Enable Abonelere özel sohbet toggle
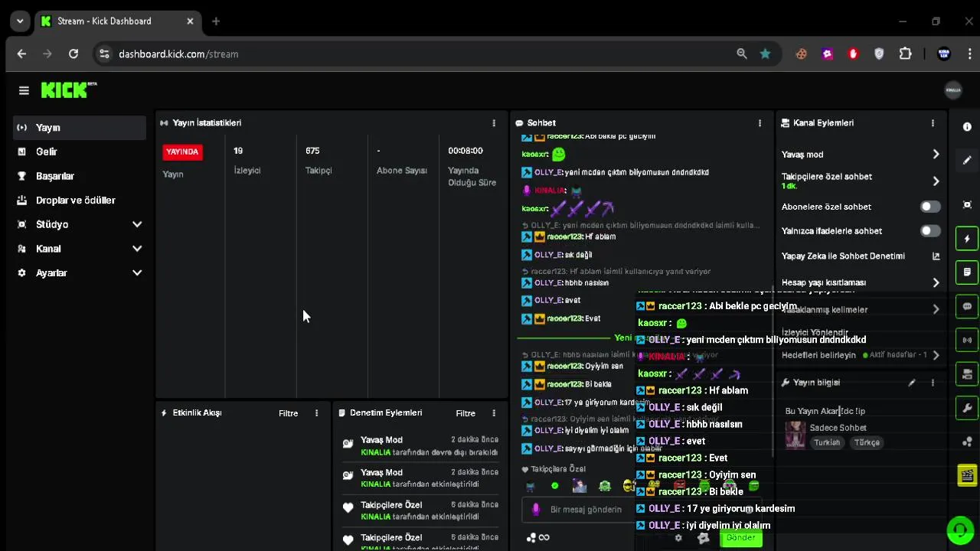Viewport: 980px width, 551px height. pyautogui.click(x=930, y=207)
